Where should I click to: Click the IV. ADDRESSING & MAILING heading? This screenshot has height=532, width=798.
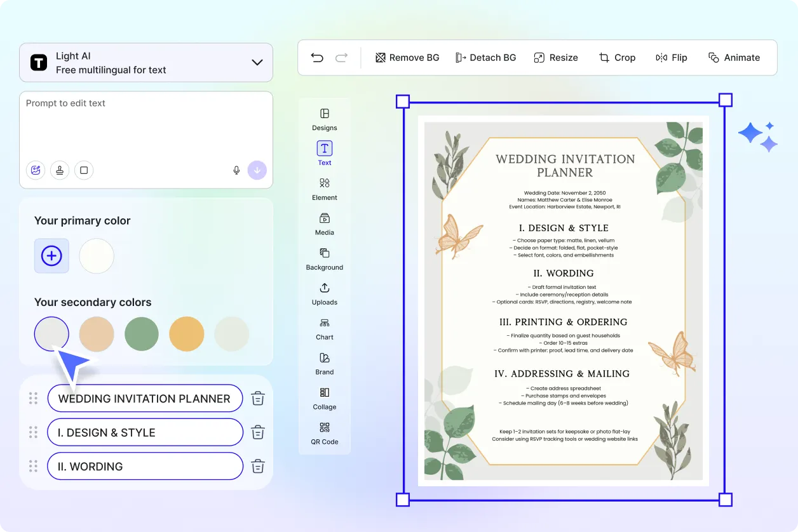[x=562, y=374]
